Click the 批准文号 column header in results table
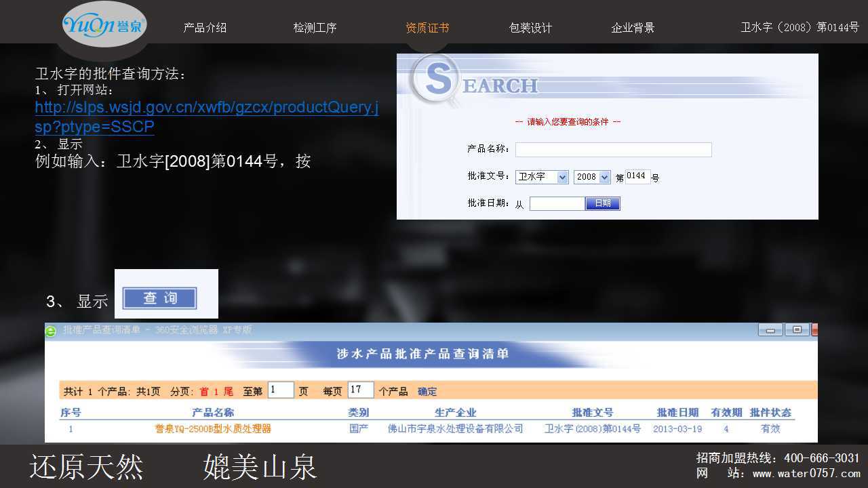The height and width of the screenshot is (488, 868). pos(593,412)
